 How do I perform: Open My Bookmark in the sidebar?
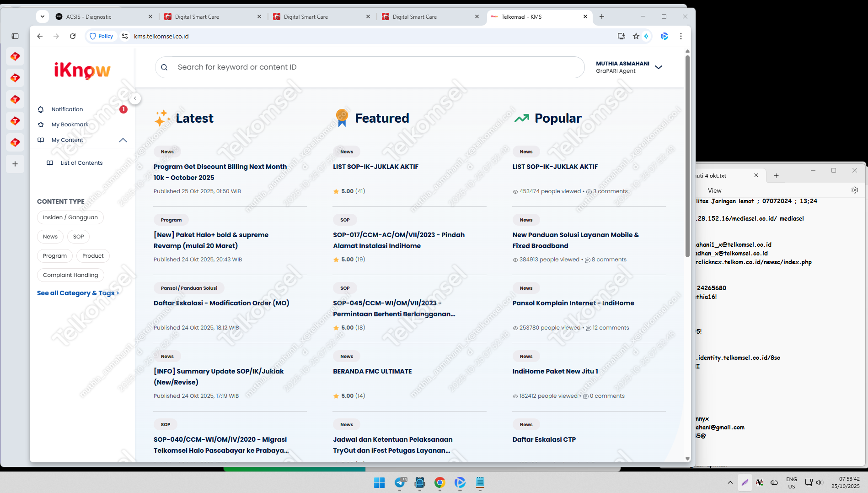tap(70, 125)
